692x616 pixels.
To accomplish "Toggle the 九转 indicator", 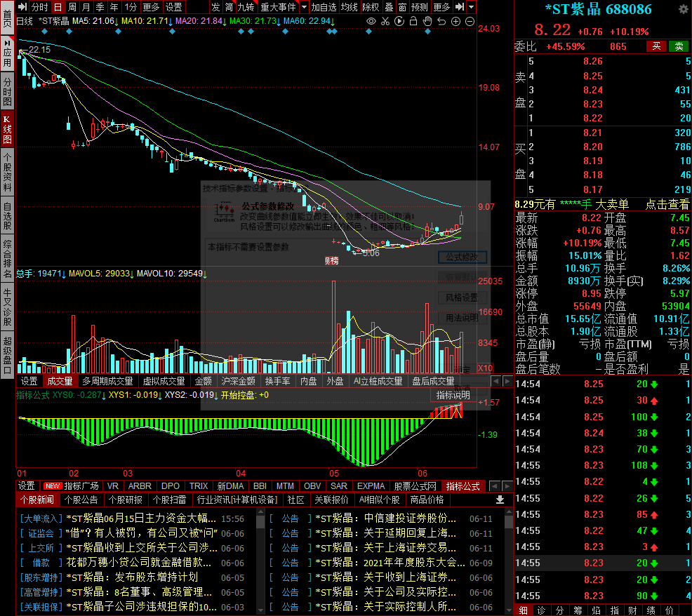I will coord(246,6).
